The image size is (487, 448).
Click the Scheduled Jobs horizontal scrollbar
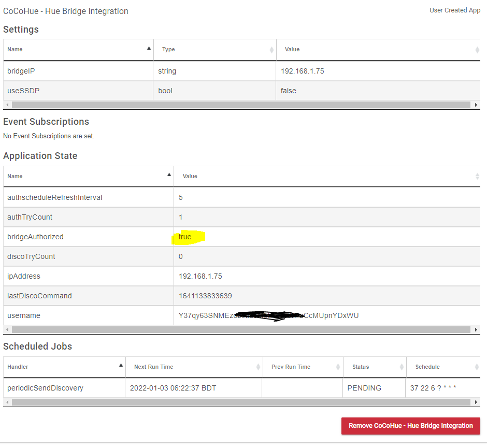241,402
